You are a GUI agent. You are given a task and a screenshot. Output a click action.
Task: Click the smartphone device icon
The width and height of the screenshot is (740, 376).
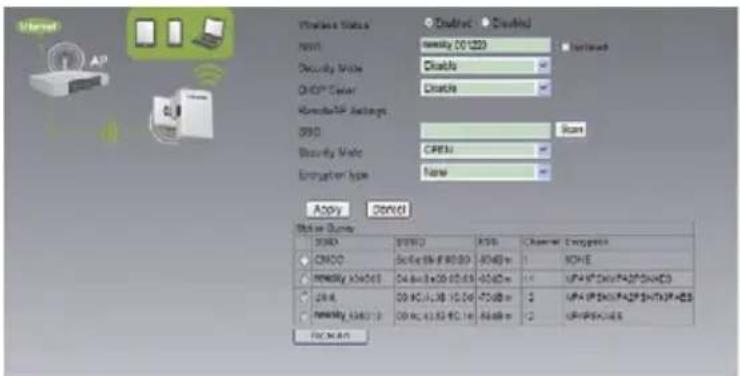click(175, 33)
